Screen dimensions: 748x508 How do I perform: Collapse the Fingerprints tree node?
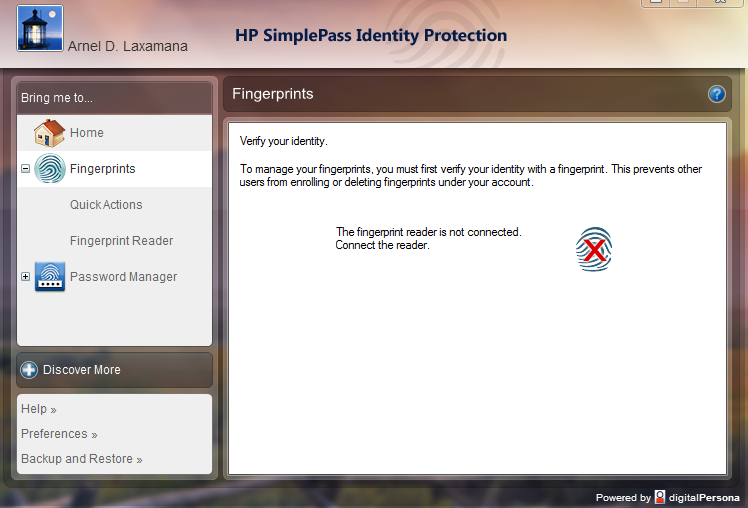[26, 168]
